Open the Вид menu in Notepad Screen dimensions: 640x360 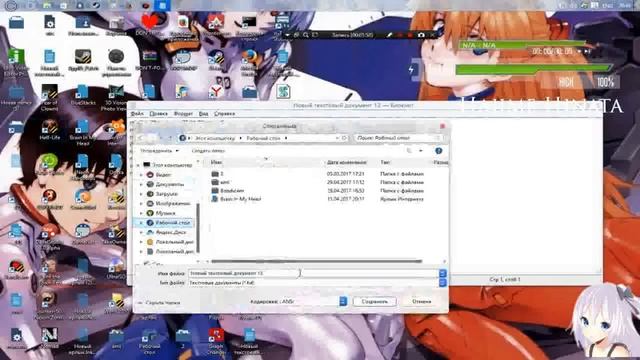click(x=204, y=113)
